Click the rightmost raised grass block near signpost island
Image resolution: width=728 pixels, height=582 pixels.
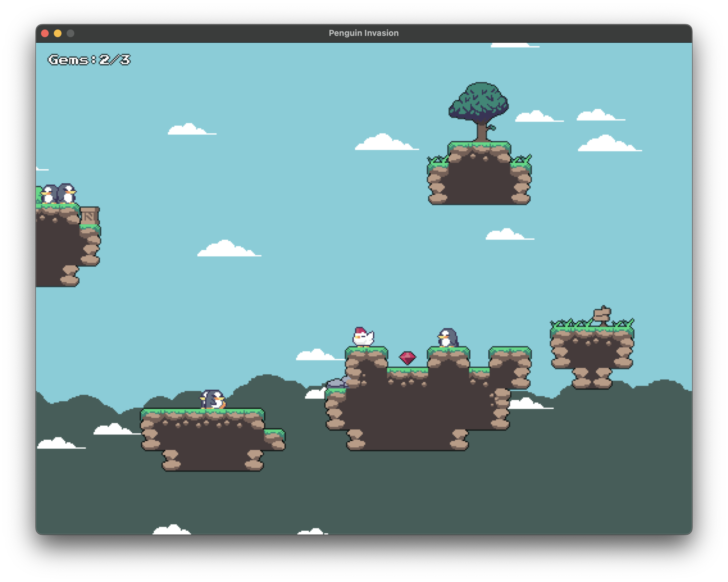click(x=510, y=355)
